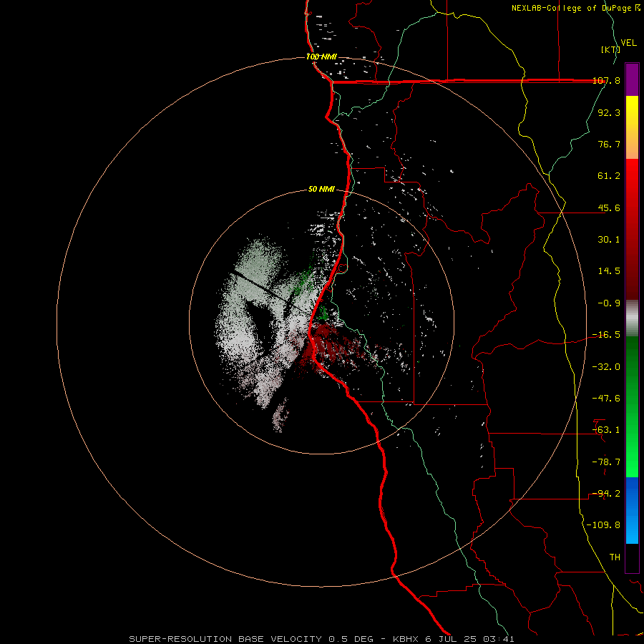Click the 45.6 scale value
Image resolution: width=644 pixels, height=644 pixels.
point(609,208)
